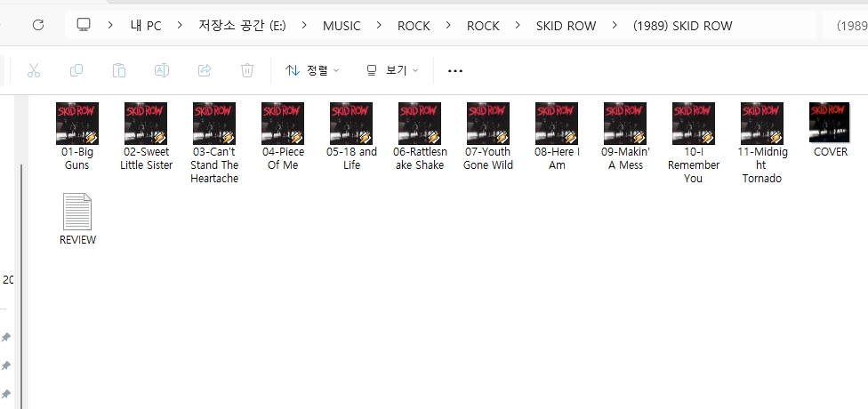Click the Copy icon in toolbar
Viewport: 868px width, 409px height.
[x=76, y=70]
